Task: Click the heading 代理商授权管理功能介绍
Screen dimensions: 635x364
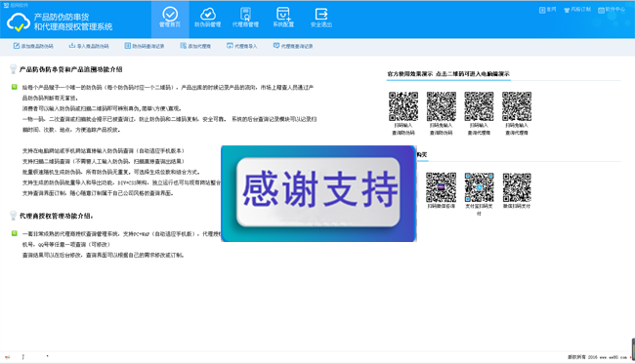Action: [x=57, y=216]
